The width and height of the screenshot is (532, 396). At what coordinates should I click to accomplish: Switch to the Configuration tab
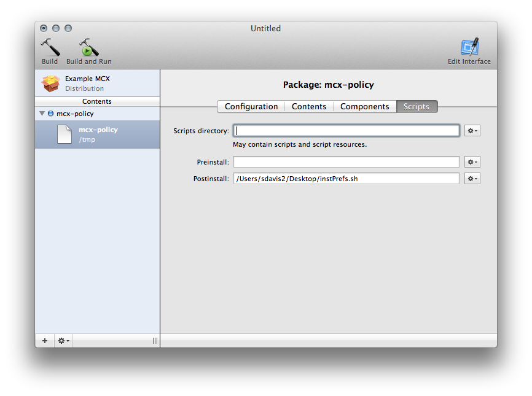(x=251, y=106)
